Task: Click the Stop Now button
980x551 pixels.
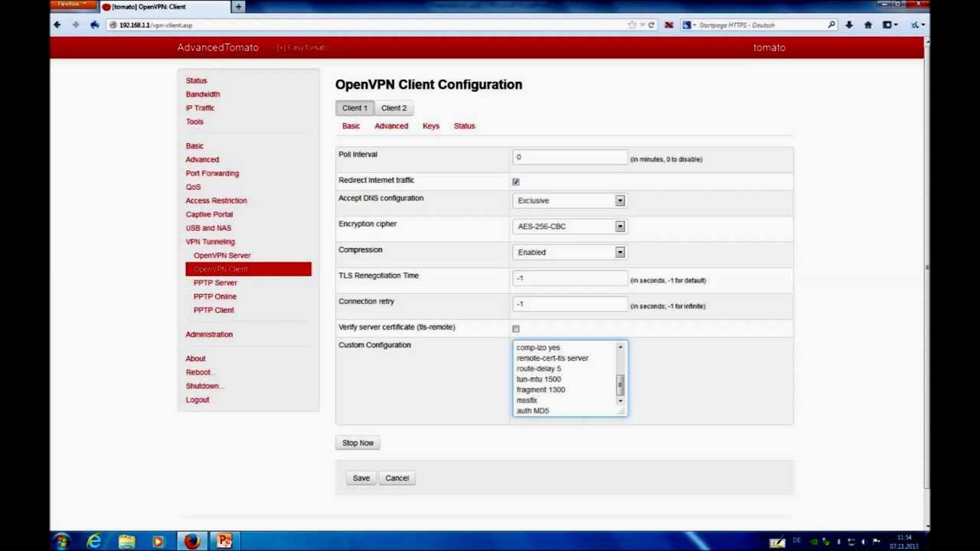Action: pos(358,443)
